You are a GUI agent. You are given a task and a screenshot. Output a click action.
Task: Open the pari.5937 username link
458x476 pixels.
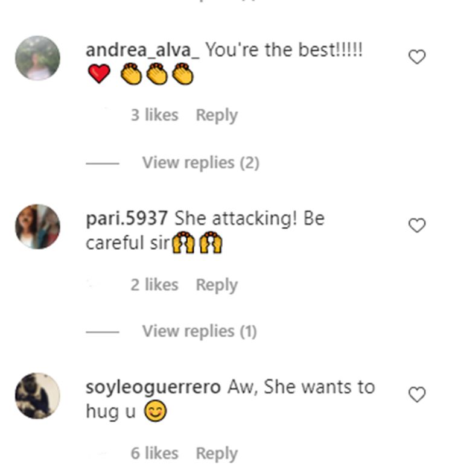pyautogui.click(x=127, y=218)
